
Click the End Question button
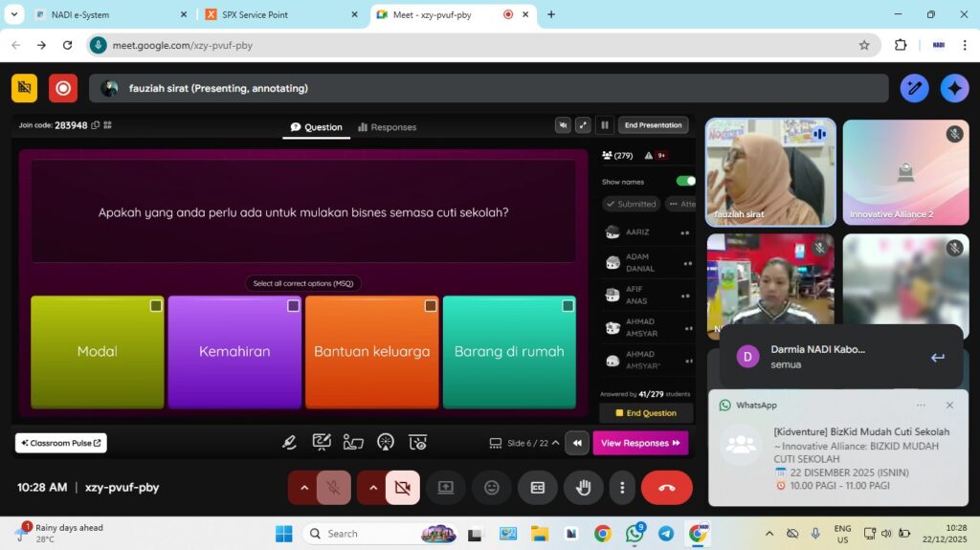click(646, 413)
